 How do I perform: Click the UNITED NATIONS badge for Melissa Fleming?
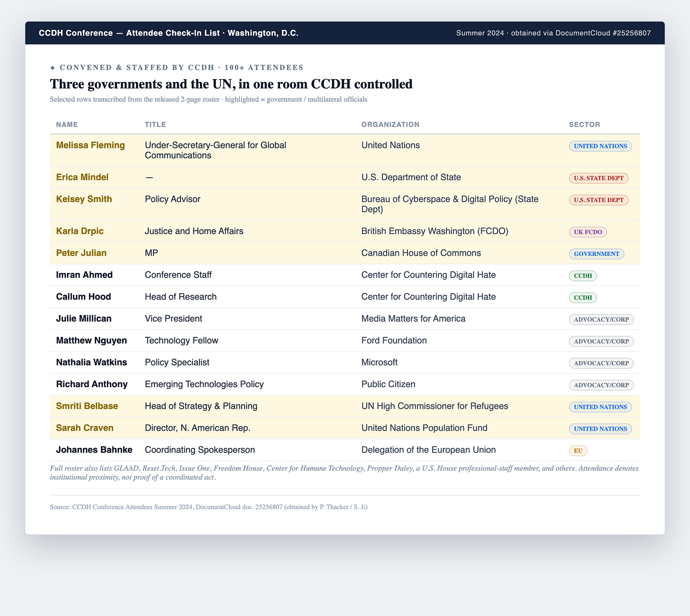pyautogui.click(x=600, y=146)
